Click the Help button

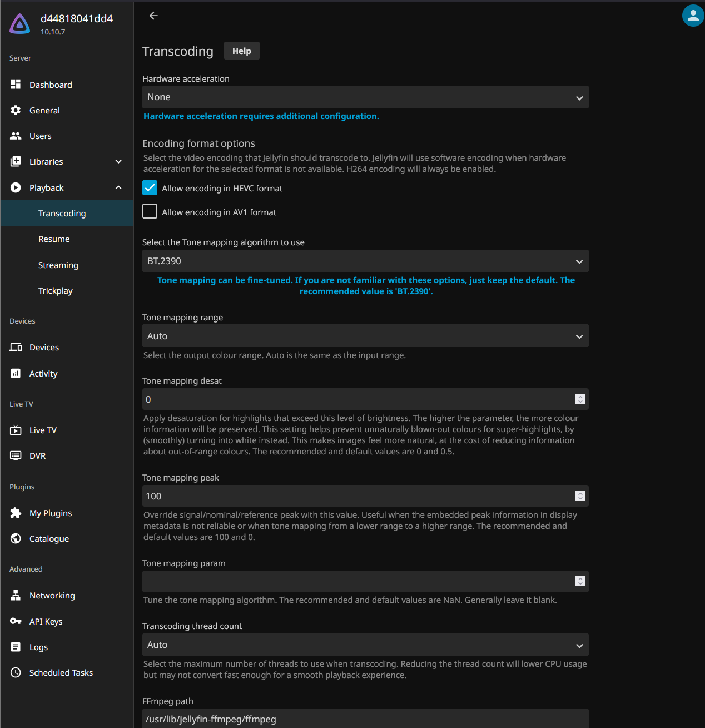(241, 51)
